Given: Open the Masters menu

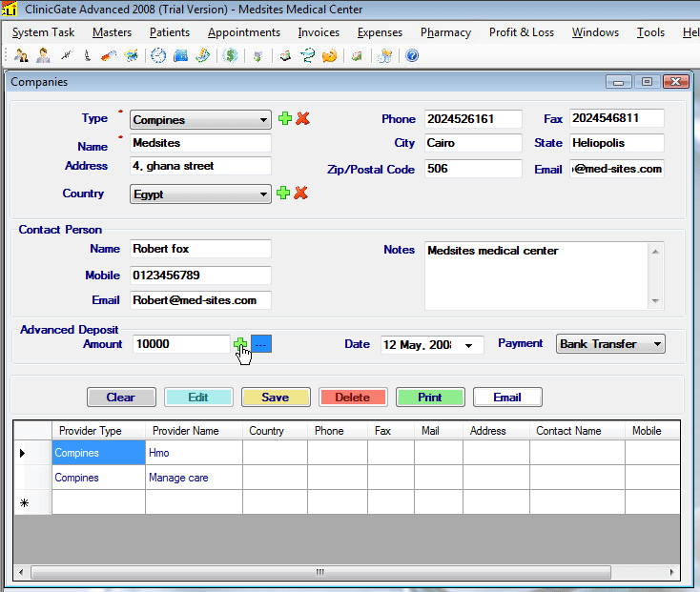Looking at the screenshot, I should tap(112, 32).
